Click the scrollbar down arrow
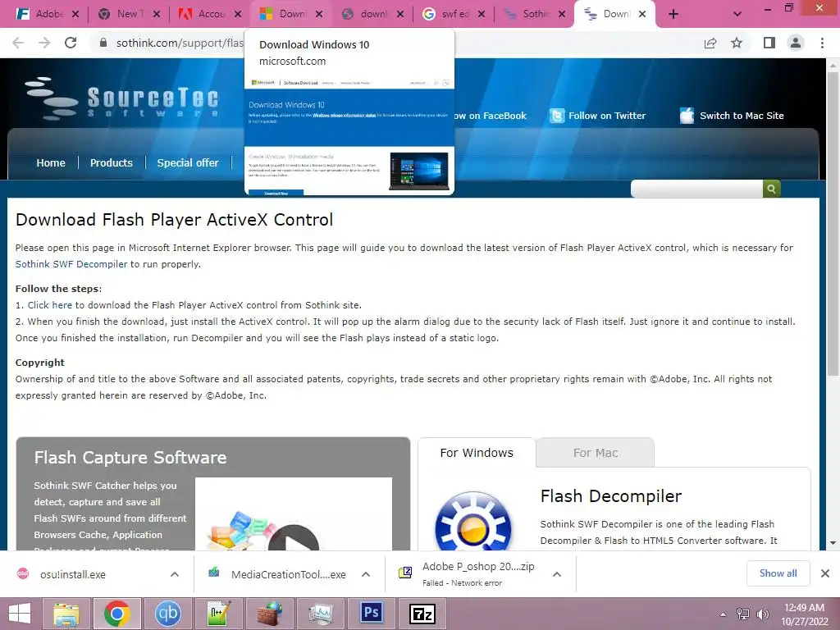840x630 pixels. coord(833,543)
